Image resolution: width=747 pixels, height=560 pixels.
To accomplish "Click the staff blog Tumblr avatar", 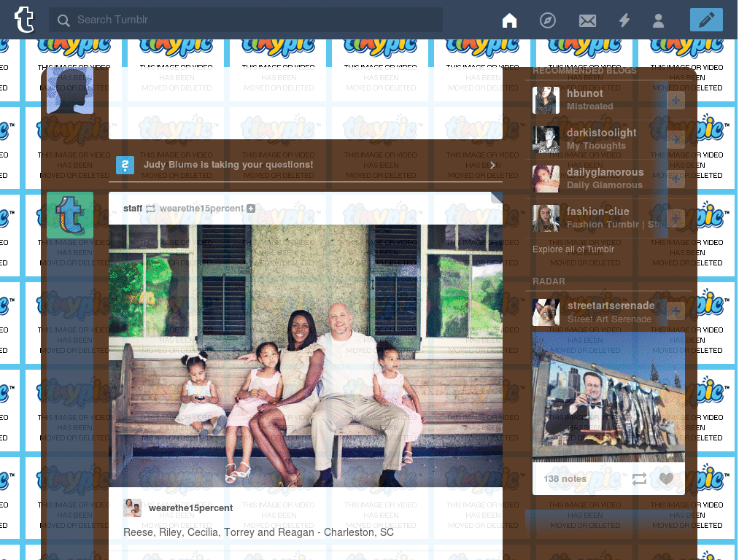I will point(70,215).
